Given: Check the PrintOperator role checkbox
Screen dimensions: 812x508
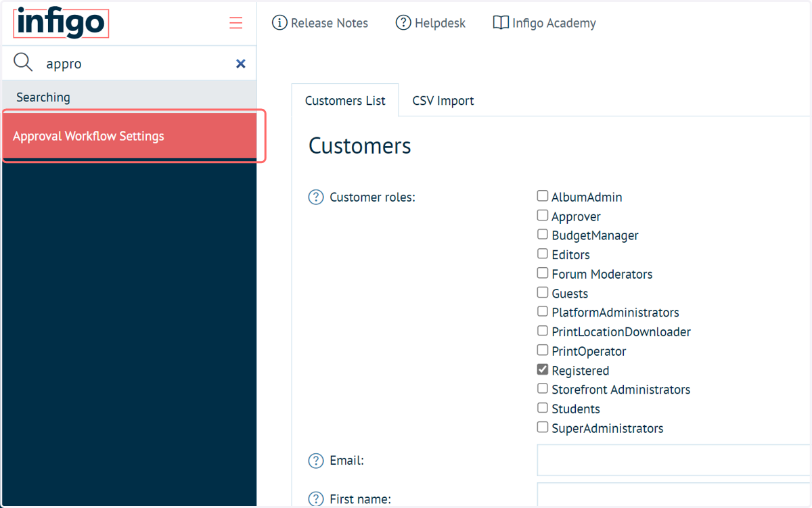Looking at the screenshot, I should coord(543,350).
